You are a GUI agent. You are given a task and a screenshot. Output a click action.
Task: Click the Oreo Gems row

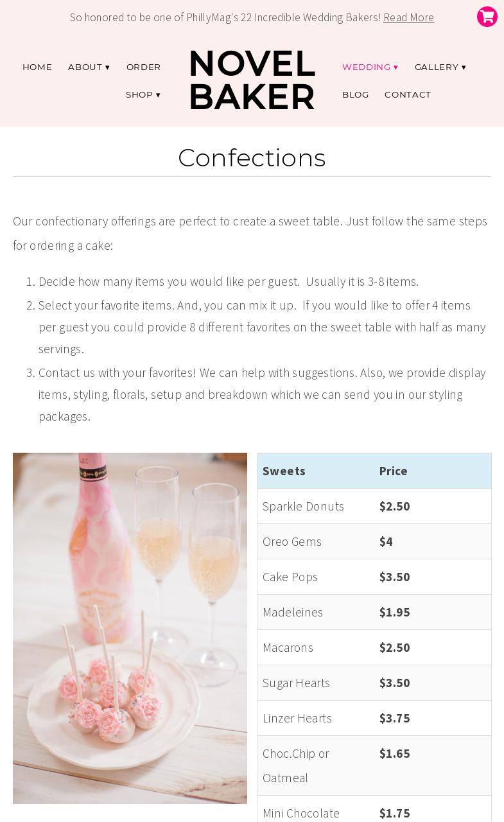pyautogui.click(x=292, y=541)
